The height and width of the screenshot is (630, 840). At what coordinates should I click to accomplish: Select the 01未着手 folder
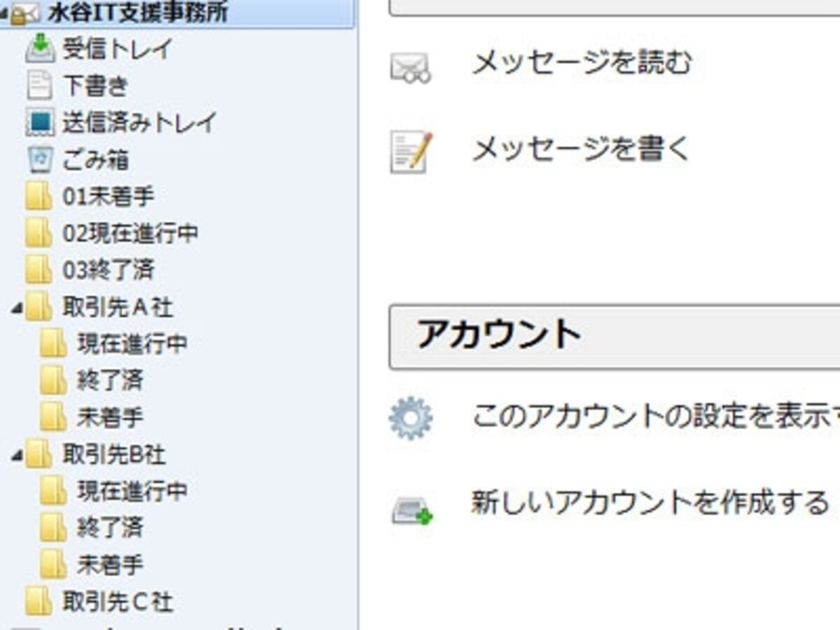[108, 197]
